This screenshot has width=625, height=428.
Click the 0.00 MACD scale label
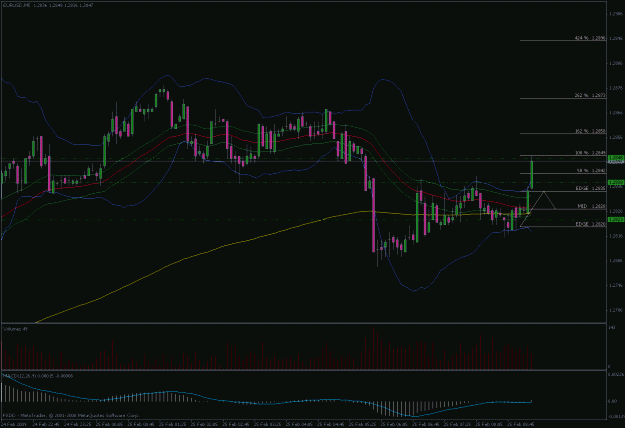612,401
